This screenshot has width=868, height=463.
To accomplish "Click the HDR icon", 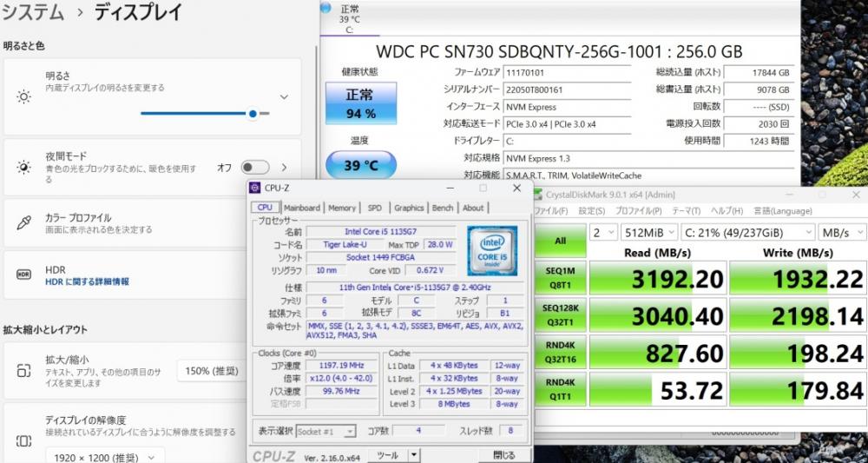I will click(x=23, y=274).
